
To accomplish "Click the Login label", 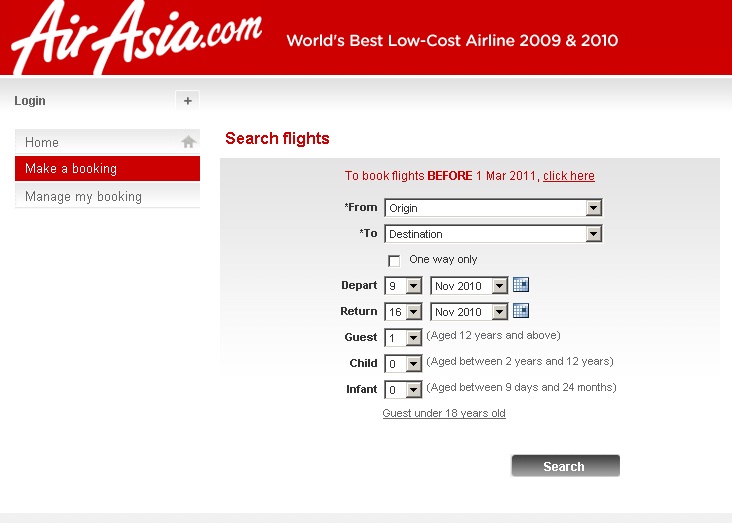I will coord(30,101).
